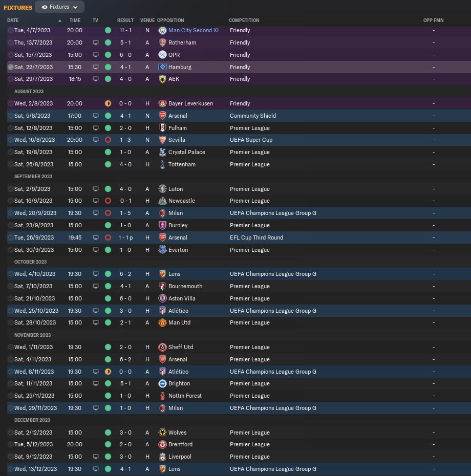The width and height of the screenshot is (471, 476).
Task: Click the Burnley club badge
Action: pyautogui.click(x=162, y=225)
